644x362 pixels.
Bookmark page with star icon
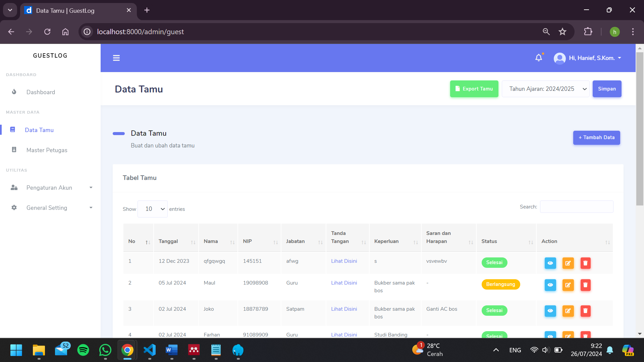coord(562,32)
